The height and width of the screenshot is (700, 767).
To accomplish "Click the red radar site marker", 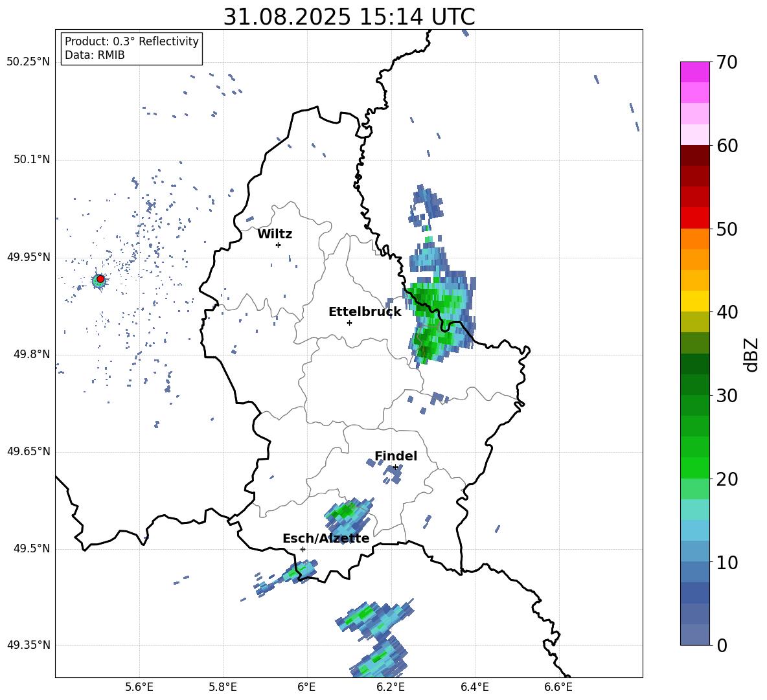I will point(100,279).
